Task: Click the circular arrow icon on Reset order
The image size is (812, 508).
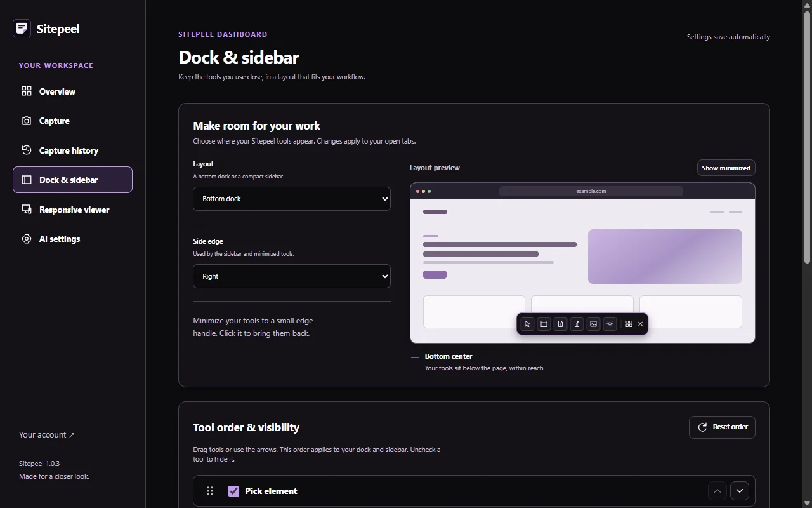Action: pyautogui.click(x=702, y=427)
